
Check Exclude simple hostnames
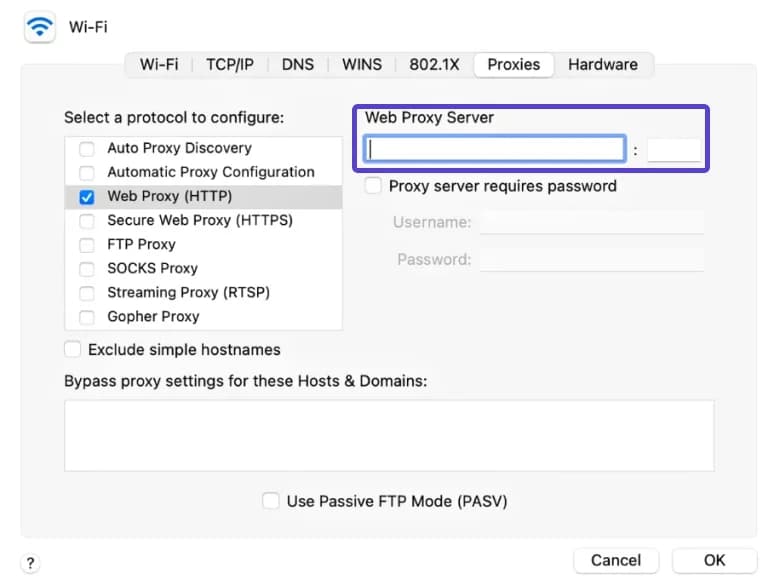point(73,350)
